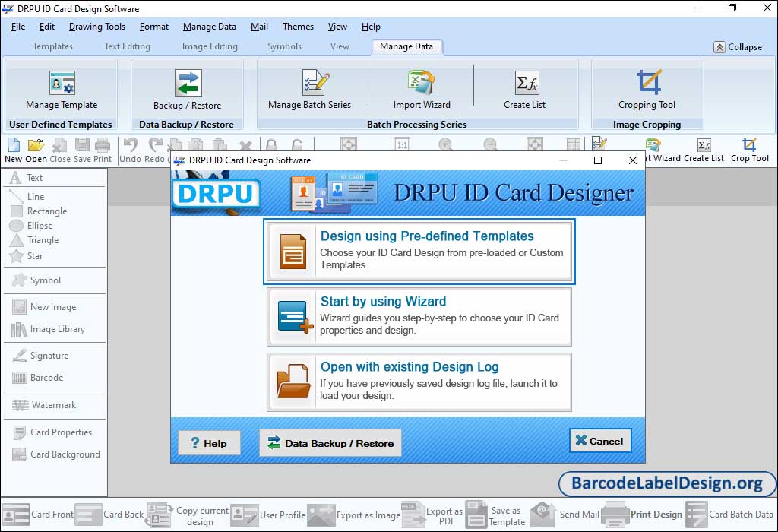778x532 pixels.
Task: Switch to the Text Editing ribbon tab
Action: (127, 46)
